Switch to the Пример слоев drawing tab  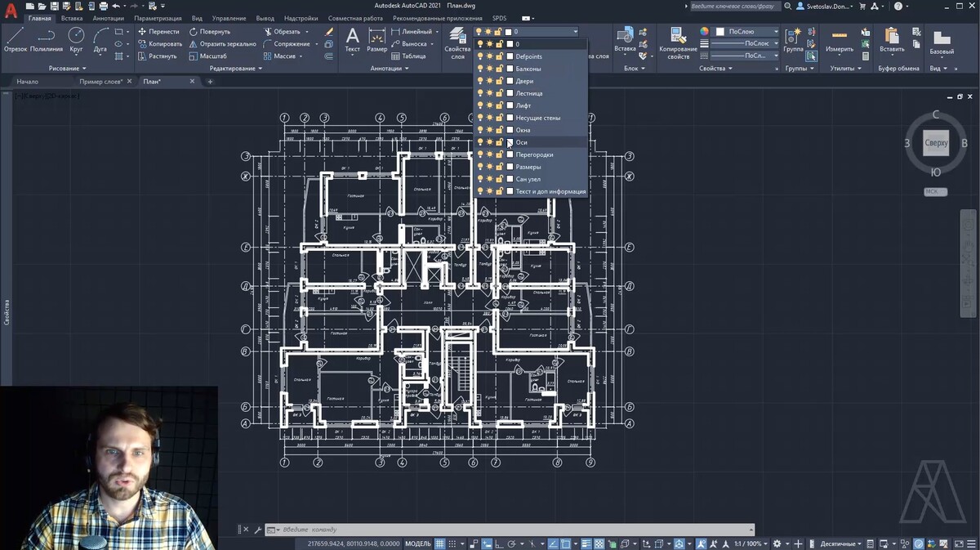point(101,82)
